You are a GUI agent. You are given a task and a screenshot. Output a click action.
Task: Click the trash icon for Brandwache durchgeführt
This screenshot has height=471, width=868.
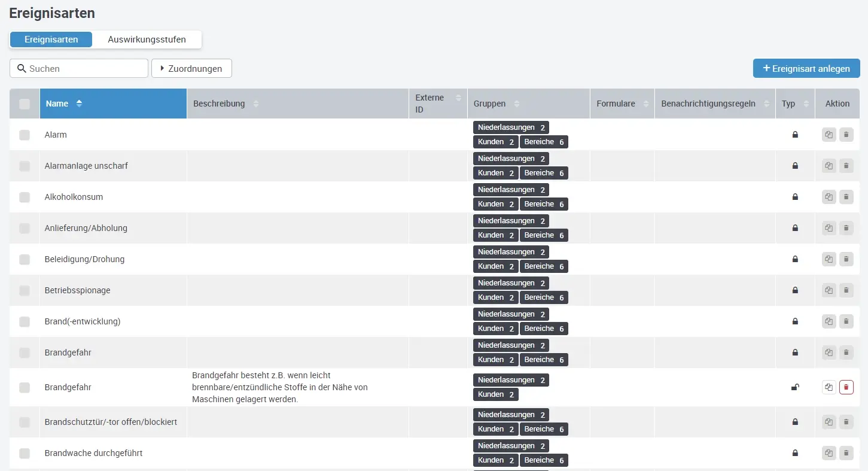tap(846, 453)
